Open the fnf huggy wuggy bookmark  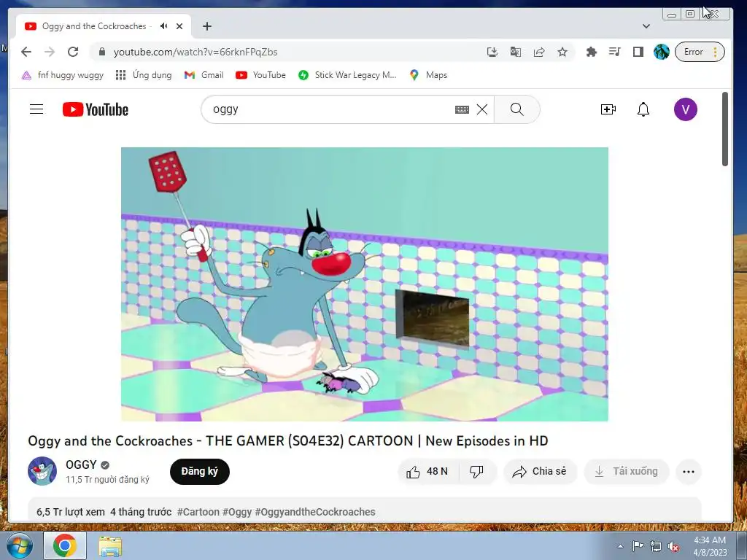(63, 75)
